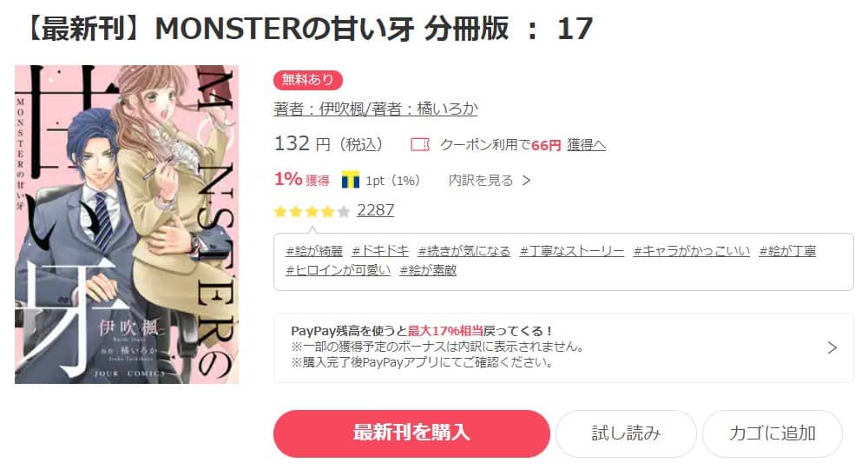Viewport: 868px width, 476px height.
Task: Select the #ヒロインが可愛い tag
Action: coord(339,270)
